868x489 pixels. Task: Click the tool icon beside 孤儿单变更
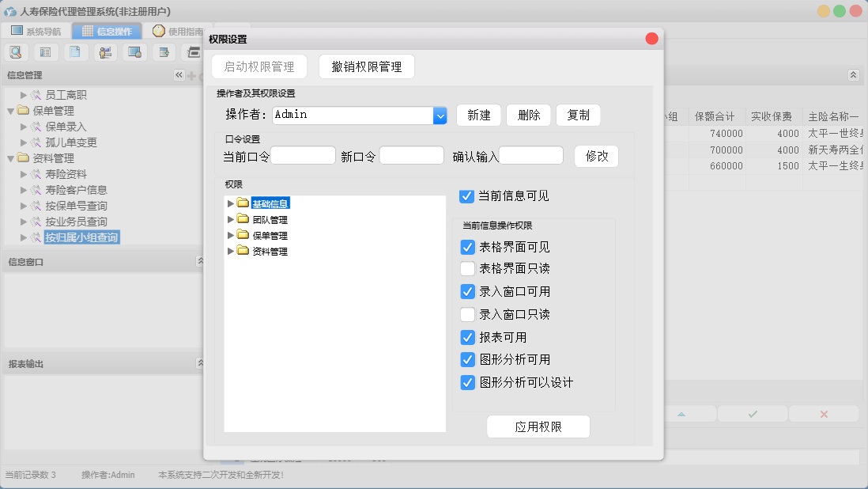(36, 142)
